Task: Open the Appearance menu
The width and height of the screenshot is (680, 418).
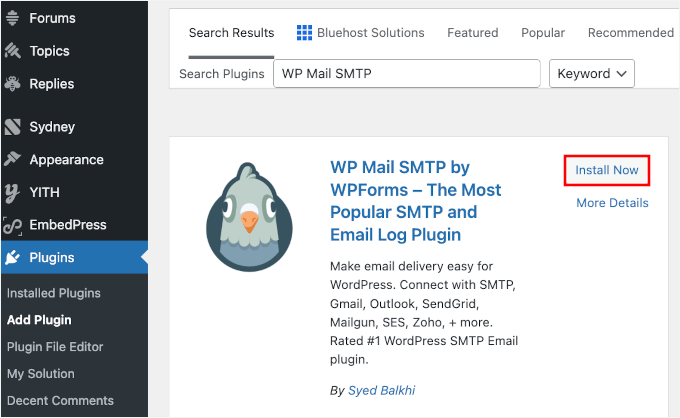Action: pos(66,160)
